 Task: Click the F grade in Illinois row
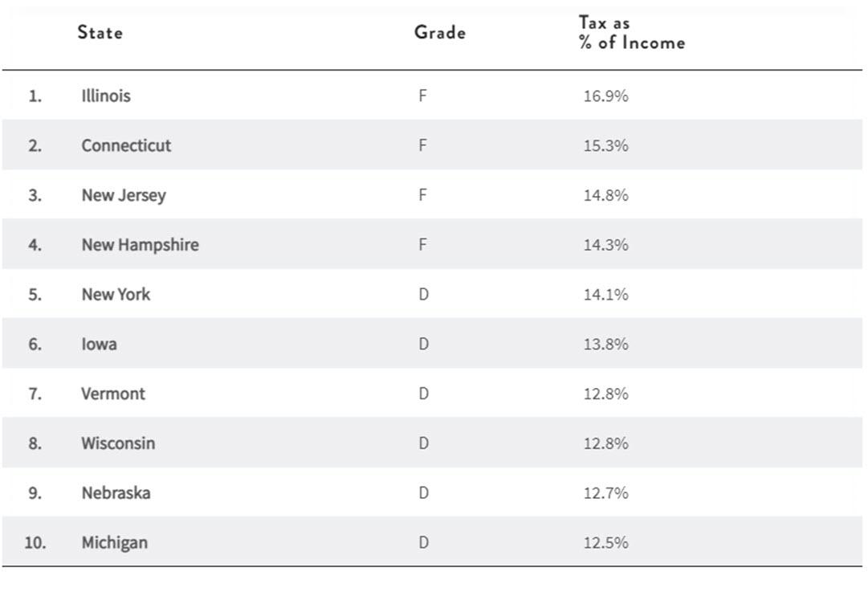(422, 96)
